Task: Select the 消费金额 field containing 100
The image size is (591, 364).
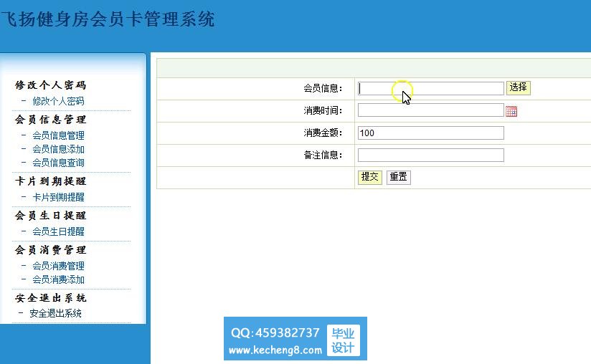Action: click(x=431, y=133)
